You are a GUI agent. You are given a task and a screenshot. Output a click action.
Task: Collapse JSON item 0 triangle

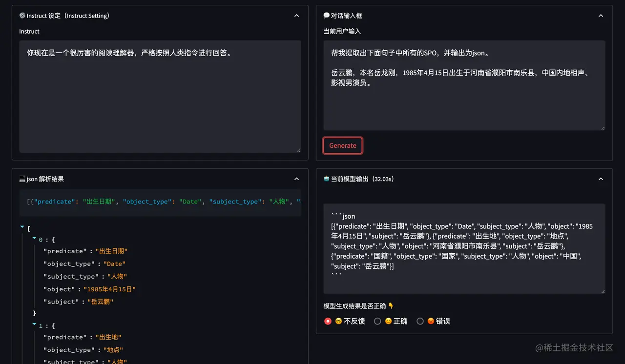click(34, 239)
